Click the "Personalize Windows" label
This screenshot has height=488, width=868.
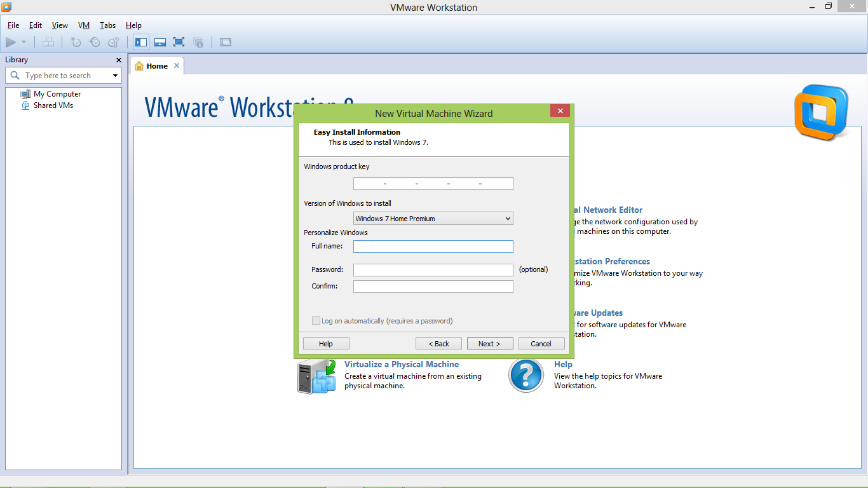pos(336,233)
